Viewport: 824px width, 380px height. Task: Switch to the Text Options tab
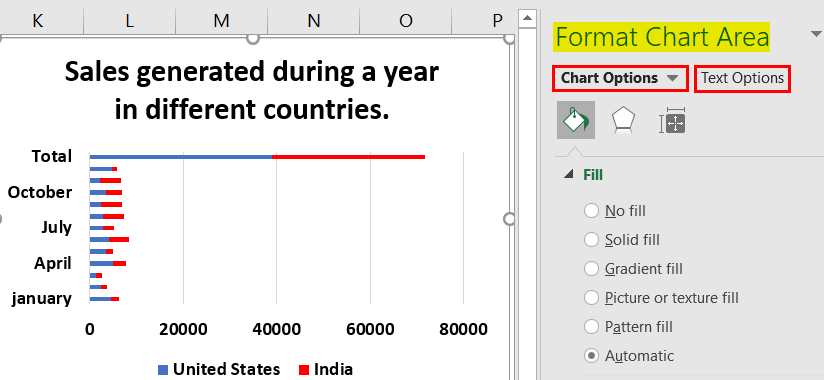coord(743,78)
